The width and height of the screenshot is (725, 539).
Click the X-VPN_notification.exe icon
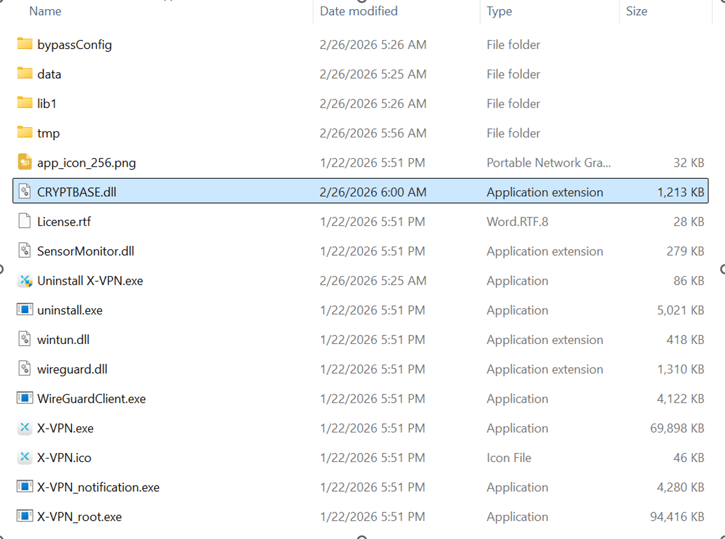pos(25,486)
